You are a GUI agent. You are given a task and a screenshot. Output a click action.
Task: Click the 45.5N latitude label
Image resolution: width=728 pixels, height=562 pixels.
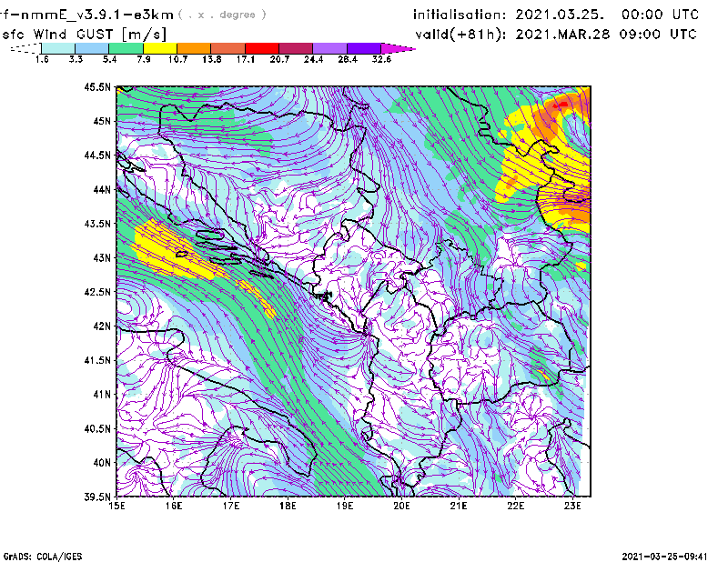[x=97, y=86]
